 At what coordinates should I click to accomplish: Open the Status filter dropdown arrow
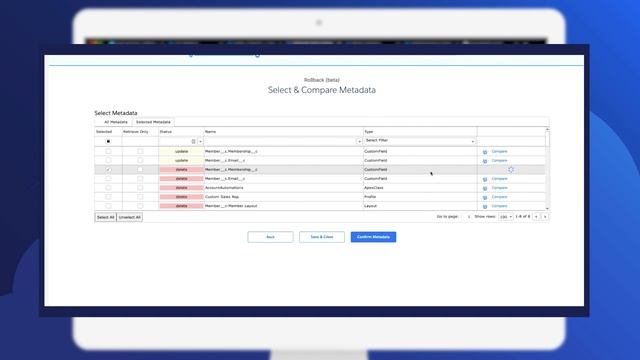click(x=200, y=141)
